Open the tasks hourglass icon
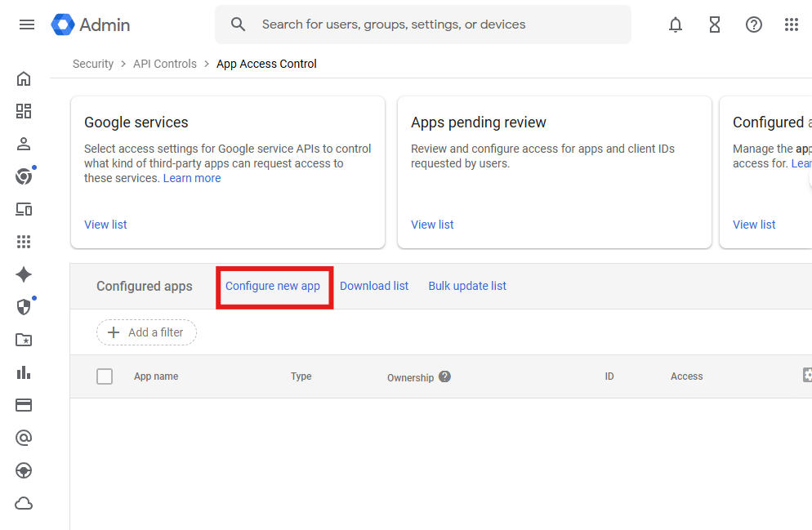 715,24
